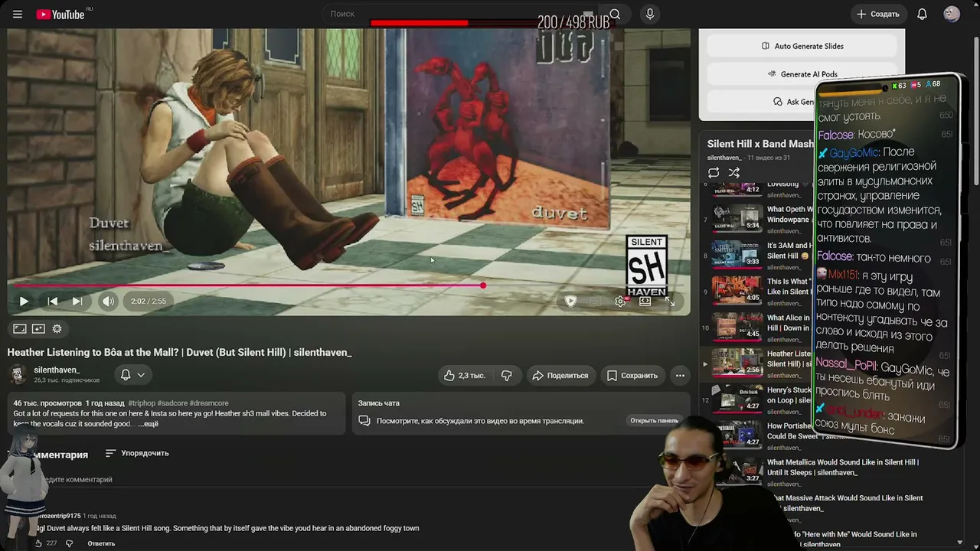Open What Metallica Would Sound Like video
980x551 pixels.
pos(843,467)
